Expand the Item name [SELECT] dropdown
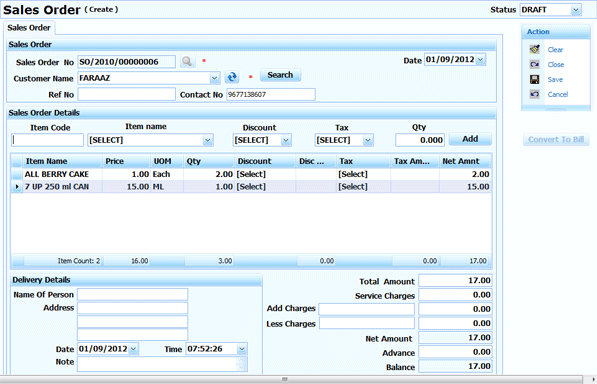This screenshot has height=384, width=597. tap(208, 140)
